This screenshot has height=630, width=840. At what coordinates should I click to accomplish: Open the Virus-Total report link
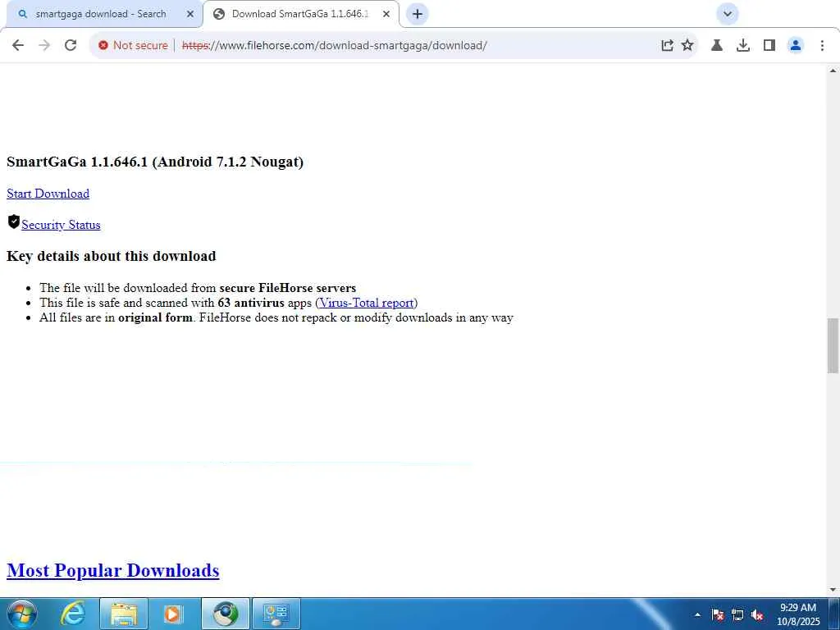[x=367, y=303]
